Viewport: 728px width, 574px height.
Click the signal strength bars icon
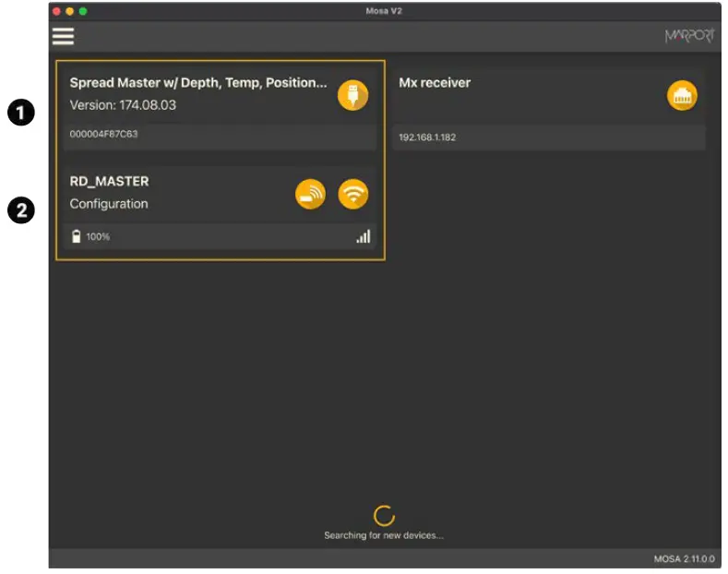point(363,236)
